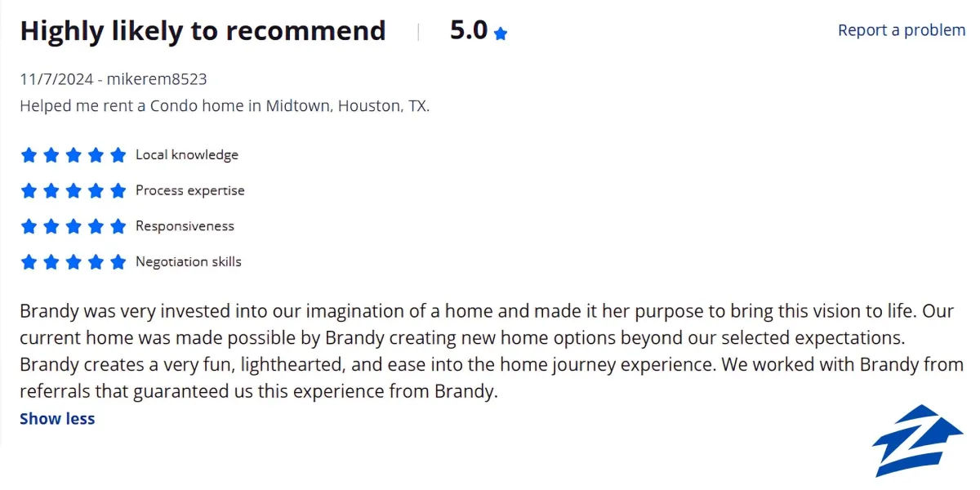Image resolution: width=980 pixels, height=490 pixels.
Task: Click the Local knowledge label
Action: [187, 155]
